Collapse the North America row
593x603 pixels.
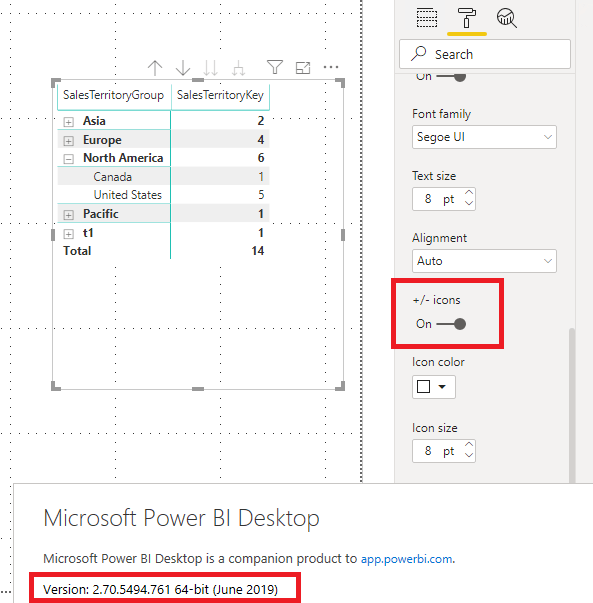[68, 159]
